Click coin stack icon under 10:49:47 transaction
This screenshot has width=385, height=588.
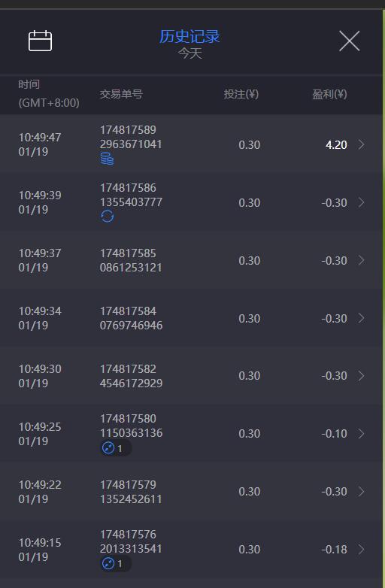pyautogui.click(x=108, y=159)
